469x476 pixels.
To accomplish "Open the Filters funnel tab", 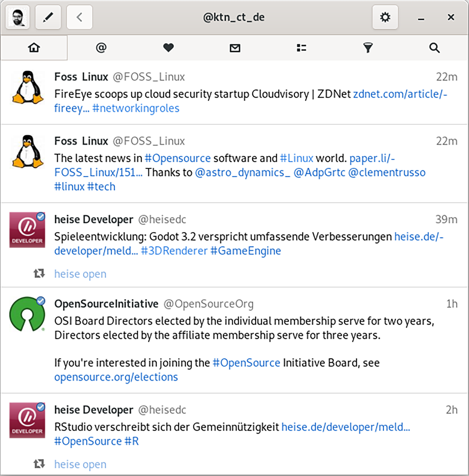I will [x=368, y=48].
